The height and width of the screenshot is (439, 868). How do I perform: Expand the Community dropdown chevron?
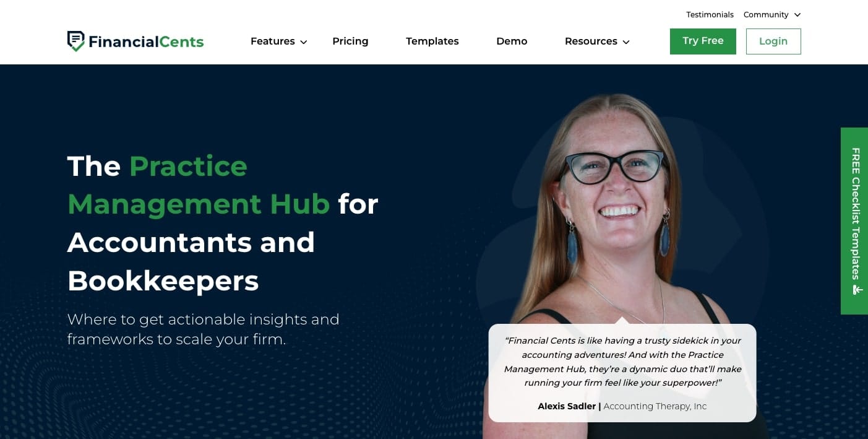(797, 15)
